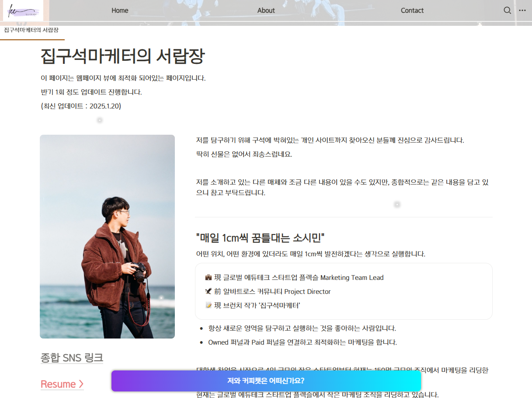Click the memo icon before 브런치 작가 entry

[208, 305]
